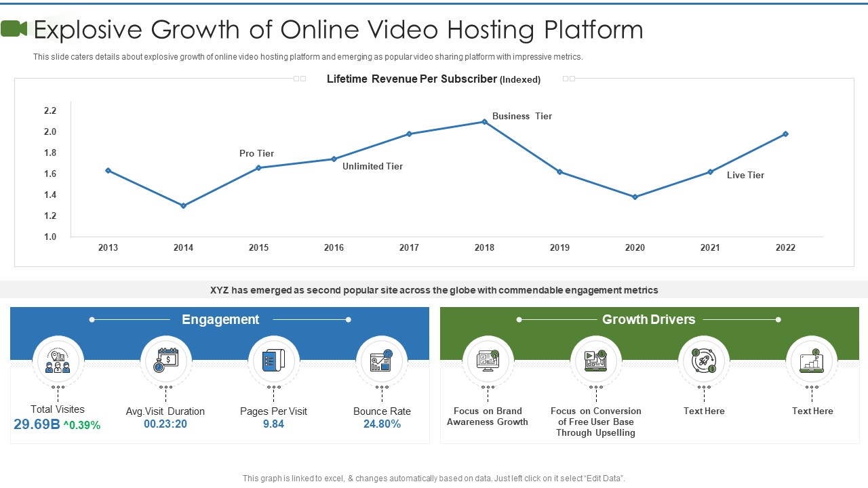The width and height of the screenshot is (868, 488).
Task: Click the 2018 Business Tier data point
Action: (x=484, y=122)
